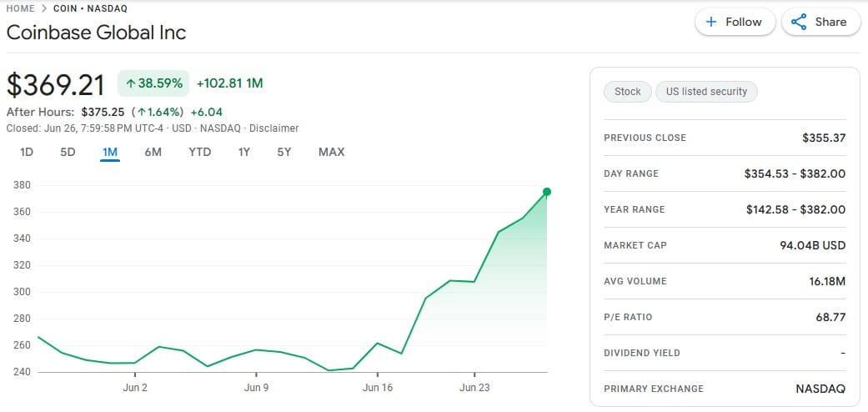This screenshot has width=868, height=412.
Task: Click the PRIMARY EXCHANGE label
Action: click(x=654, y=389)
